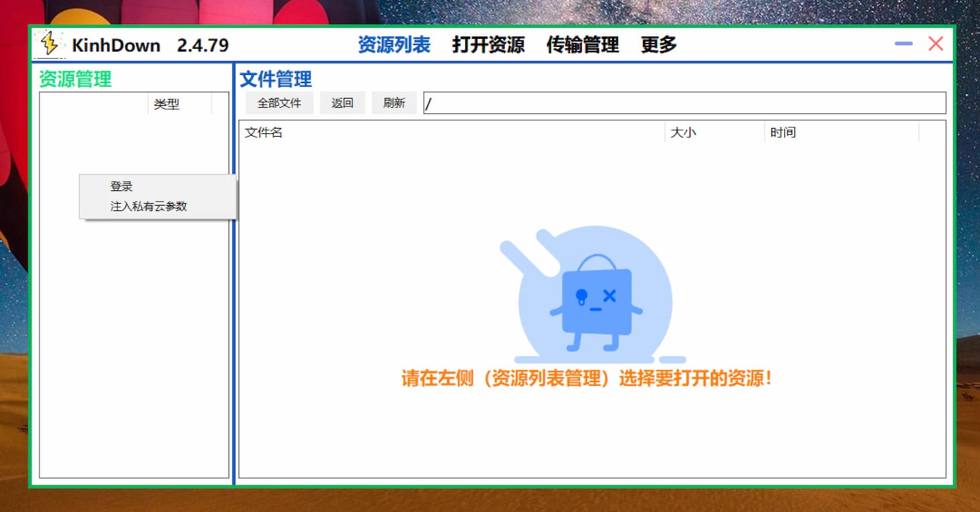
Task: Refresh the file list with 刷新
Action: tap(394, 103)
